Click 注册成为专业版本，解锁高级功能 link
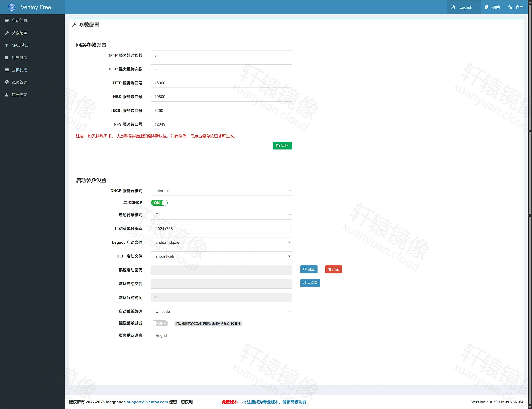 [277, 402]
